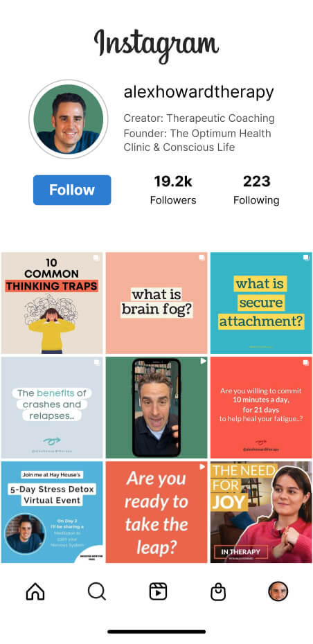Play 'Are you ready to take the leap?' reel
Screen dimensions: 313x644
156,512
